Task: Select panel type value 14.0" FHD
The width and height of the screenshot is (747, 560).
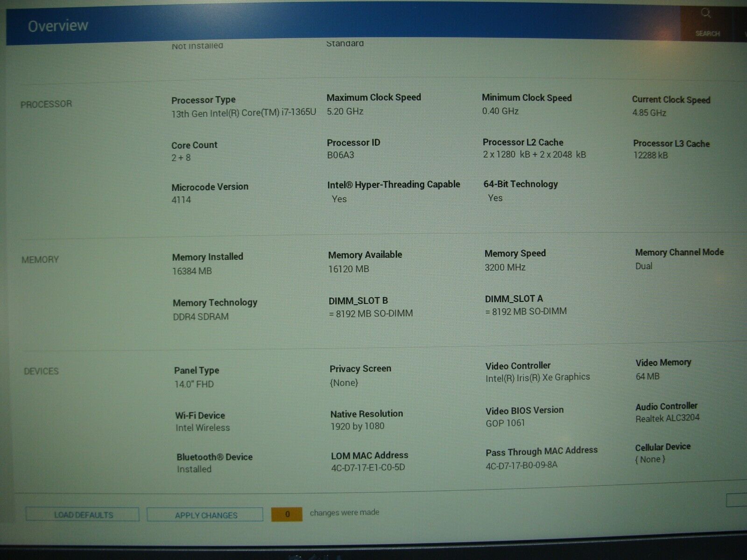Action: [194, 385]
